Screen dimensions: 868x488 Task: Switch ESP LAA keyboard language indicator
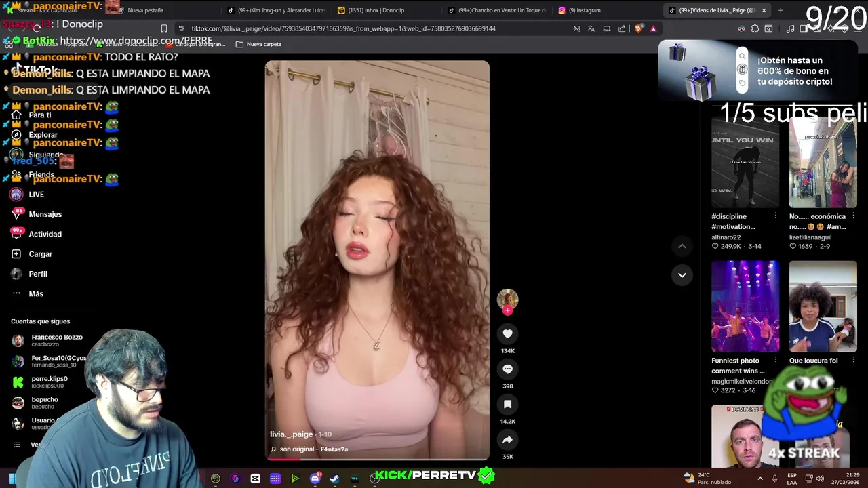point(792,479)
